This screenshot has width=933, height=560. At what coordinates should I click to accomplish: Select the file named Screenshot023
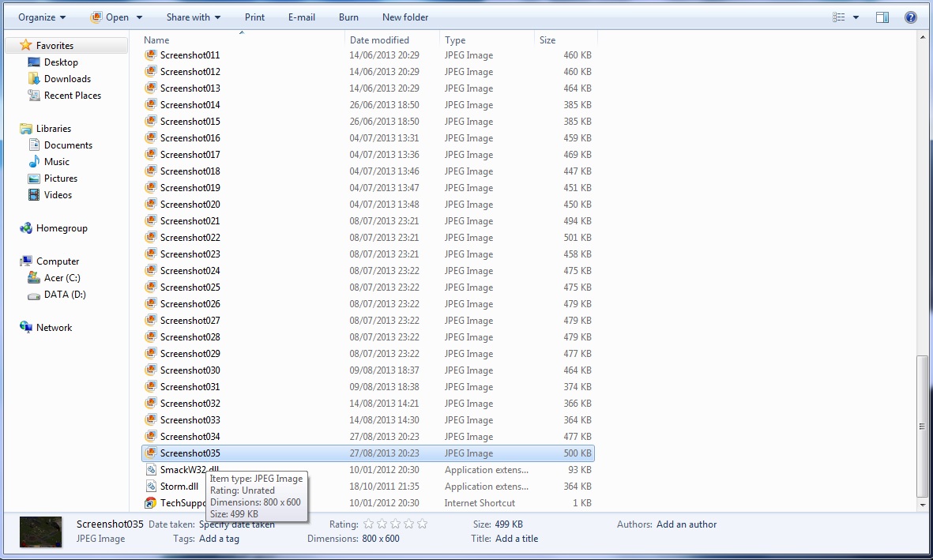pos(190,254)
